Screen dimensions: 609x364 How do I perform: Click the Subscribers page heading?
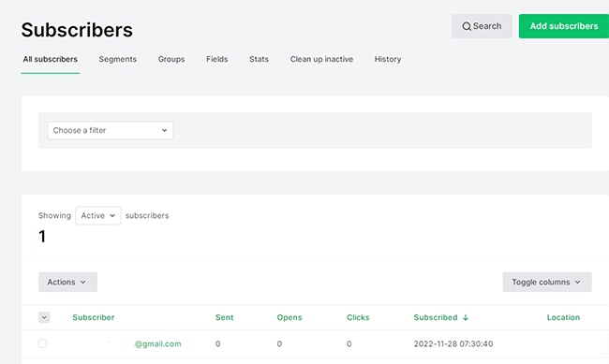point(77,30)
